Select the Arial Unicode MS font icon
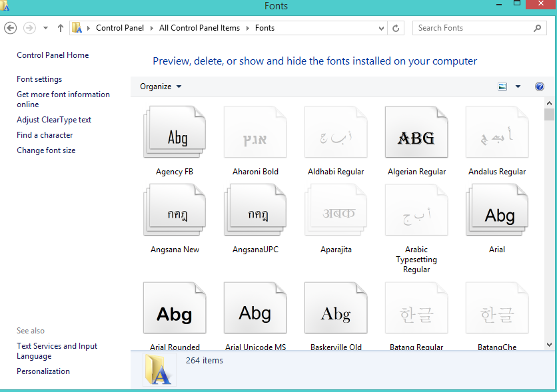Screen dimensions: 557x392 (x=255, y=308)
